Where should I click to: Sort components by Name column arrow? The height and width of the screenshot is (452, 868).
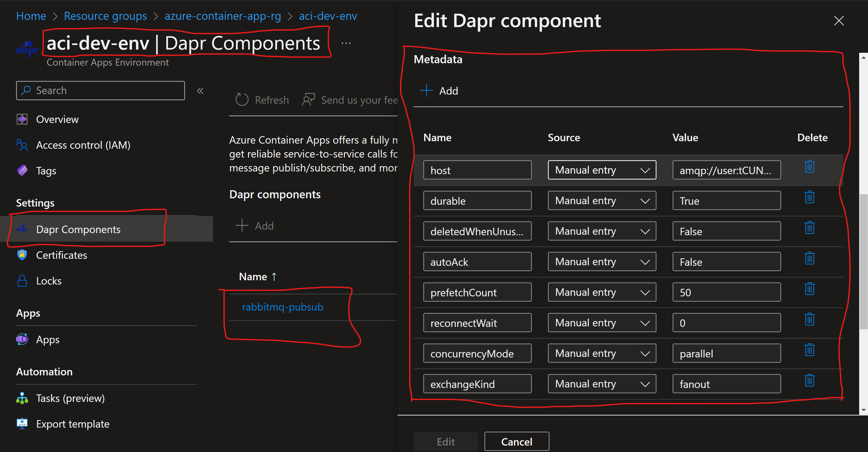(x=274, y=277)
